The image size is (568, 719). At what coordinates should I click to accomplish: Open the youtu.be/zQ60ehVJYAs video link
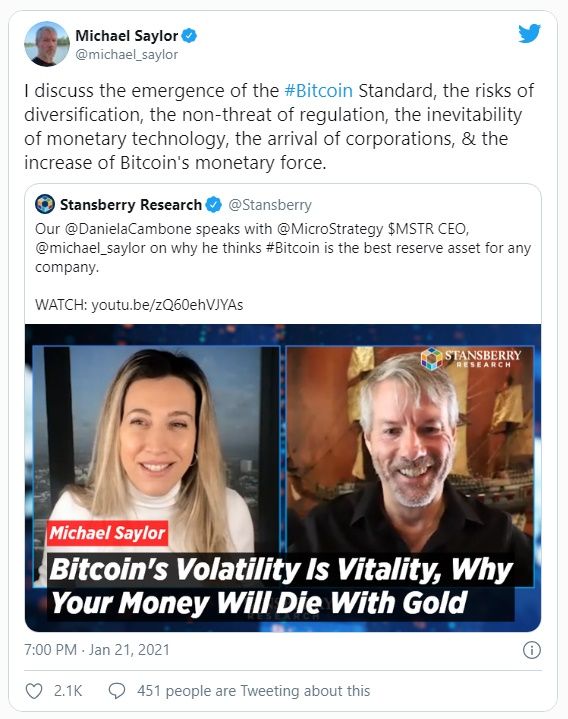coord(167,305)
